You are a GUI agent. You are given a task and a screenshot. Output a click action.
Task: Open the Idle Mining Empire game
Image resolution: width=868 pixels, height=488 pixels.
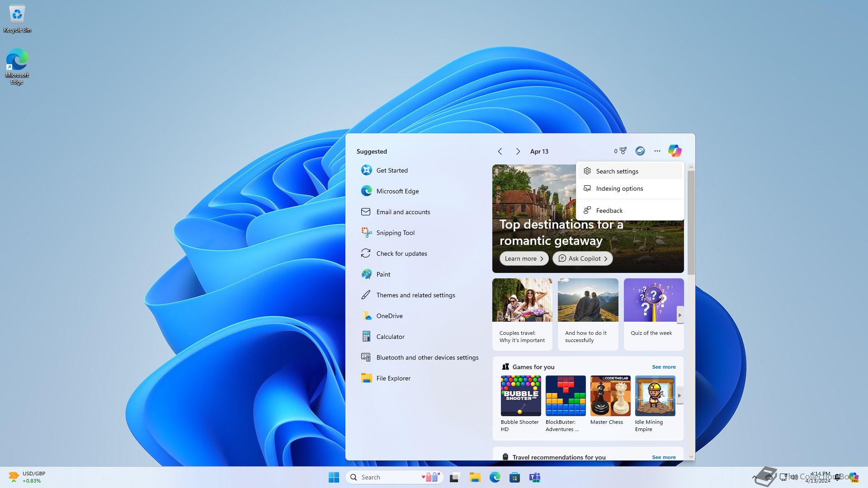655,404
